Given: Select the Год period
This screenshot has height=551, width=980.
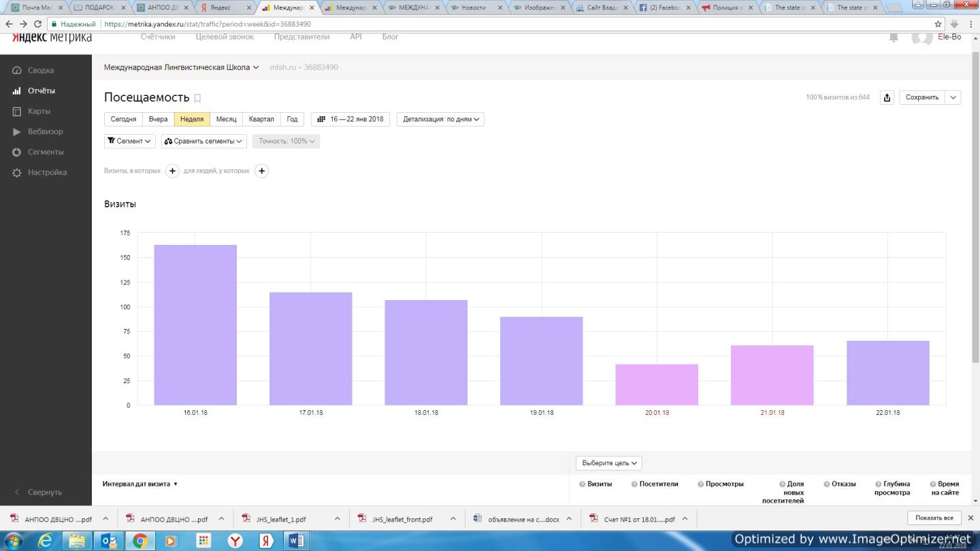Looking at the screenshot, I should tap(292, 119).
